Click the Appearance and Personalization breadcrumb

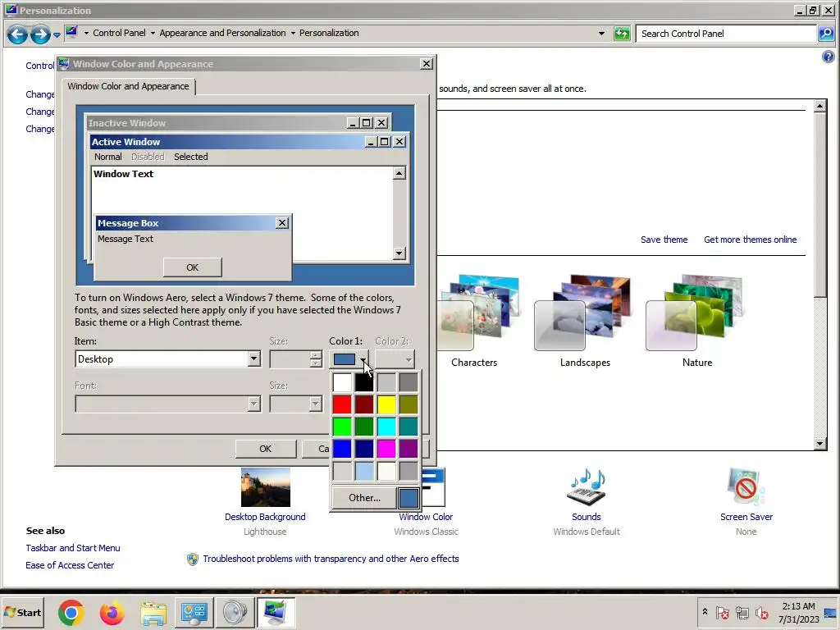(222, 33)
